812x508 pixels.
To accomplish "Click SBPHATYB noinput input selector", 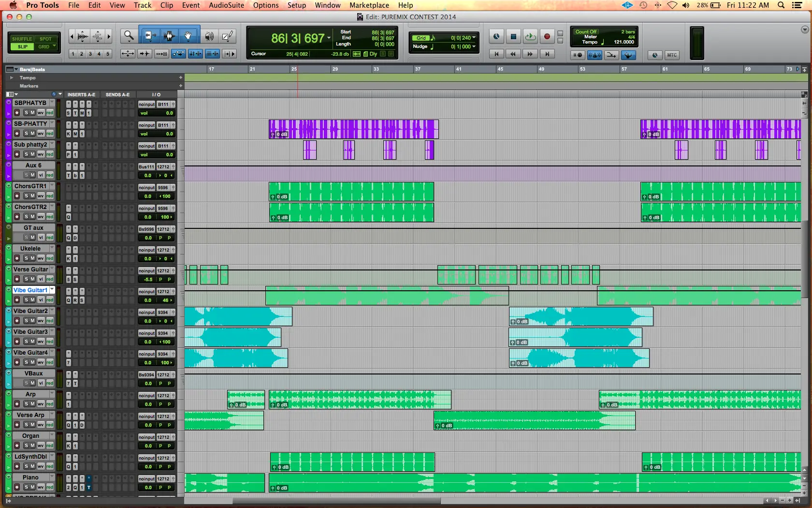I will click(146, 105).
